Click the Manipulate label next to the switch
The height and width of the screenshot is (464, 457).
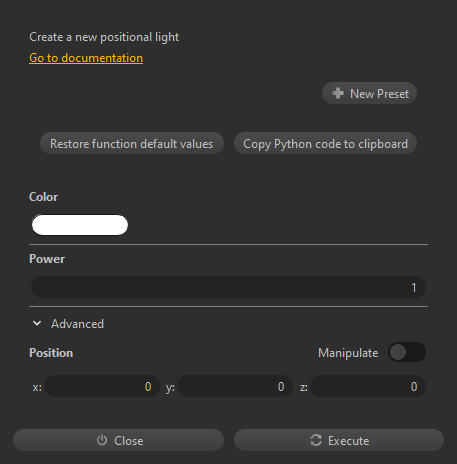click(x=348, y=353)
